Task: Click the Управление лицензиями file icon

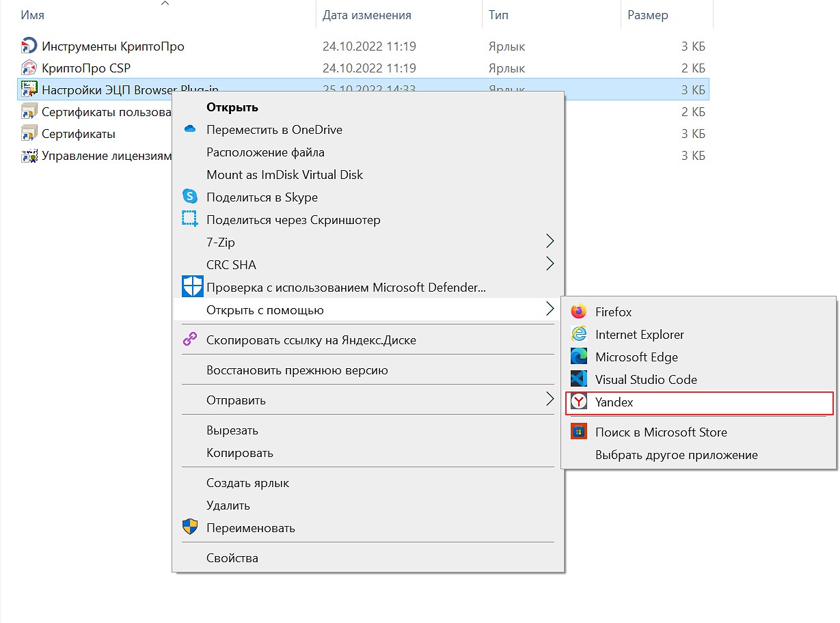Action: [x=29, y=155]
